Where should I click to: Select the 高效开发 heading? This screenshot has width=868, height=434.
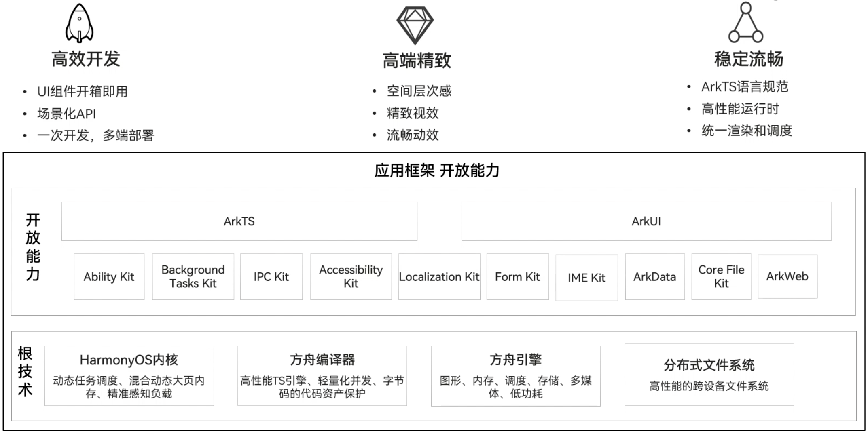pyautogui.click(x=86, y=59)
